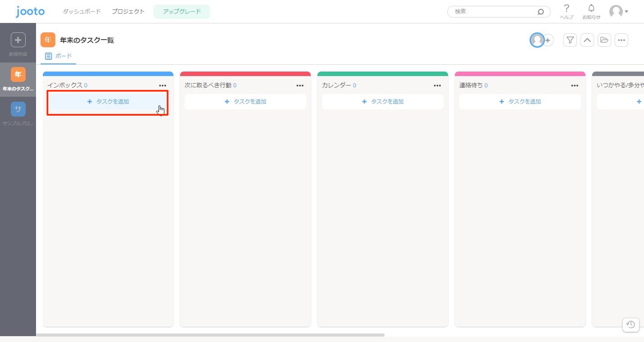Image resolution: width=644 pixels, height=342 pixels.
Task: Click the 次に取るべき行動 list title
Action: [x=208, y=85]
